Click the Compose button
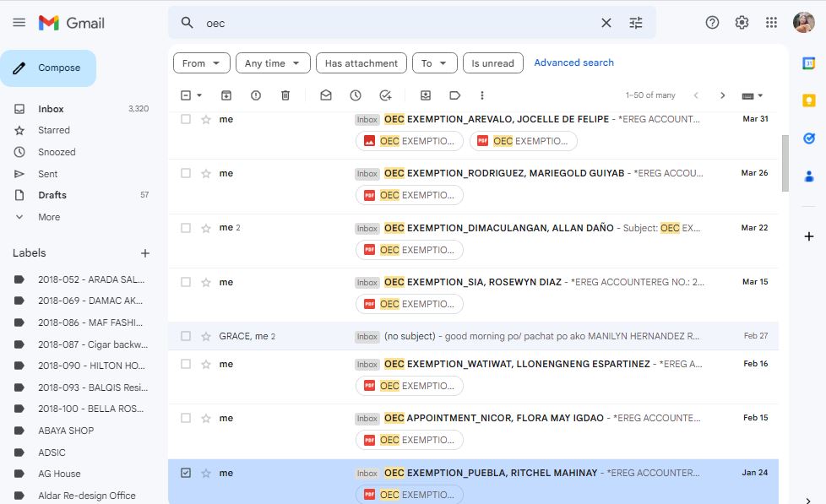 click(x=48, y=68)
